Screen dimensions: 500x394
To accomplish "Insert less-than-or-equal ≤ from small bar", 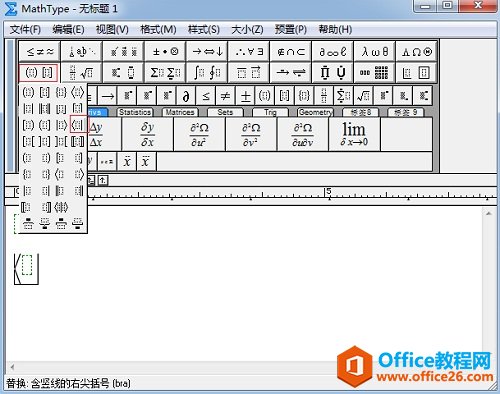I will [x=206, y=96].
